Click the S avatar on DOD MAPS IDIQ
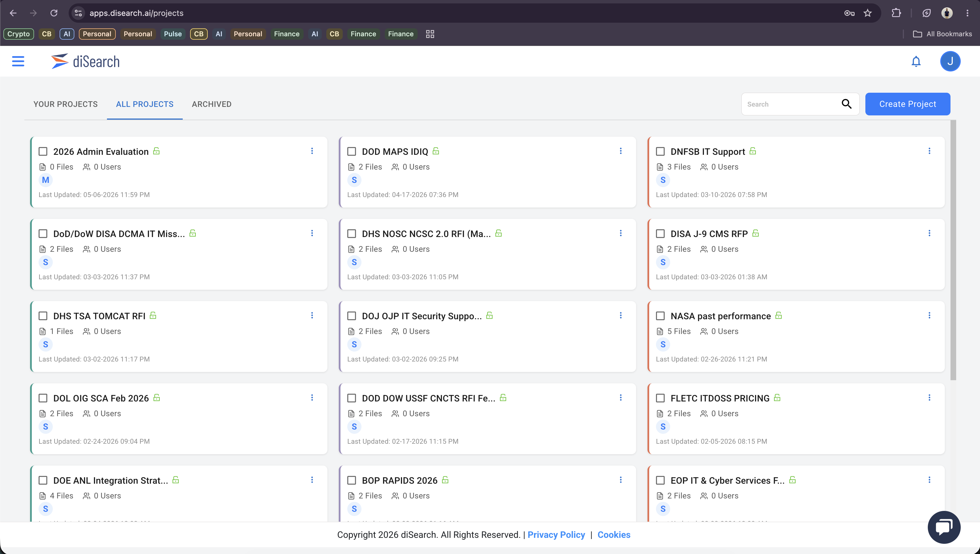980x554 pixels. point(354,180)
